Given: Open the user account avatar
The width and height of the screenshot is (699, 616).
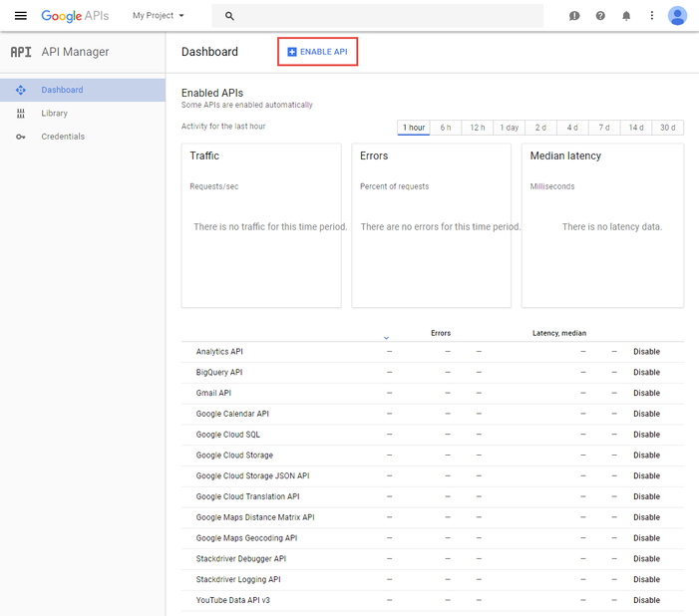Looking at the screenshot, I should coord(677,16).
